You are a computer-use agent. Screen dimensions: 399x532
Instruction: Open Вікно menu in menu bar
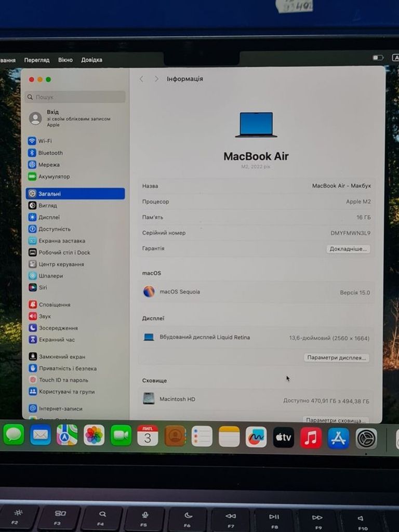tap(65, 60)
